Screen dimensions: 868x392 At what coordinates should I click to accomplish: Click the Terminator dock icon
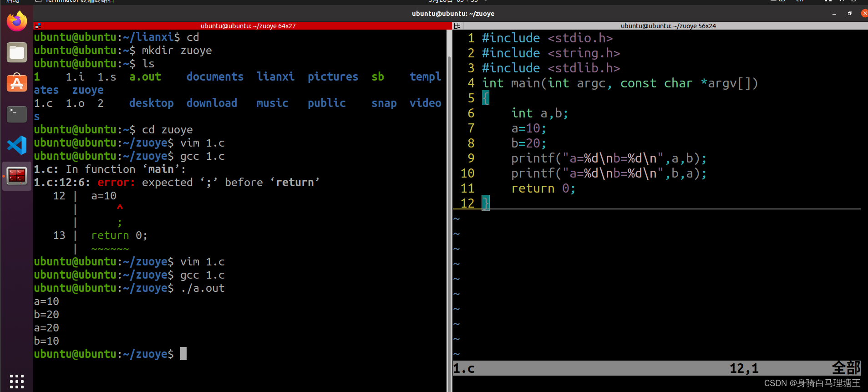coord(17,176)
